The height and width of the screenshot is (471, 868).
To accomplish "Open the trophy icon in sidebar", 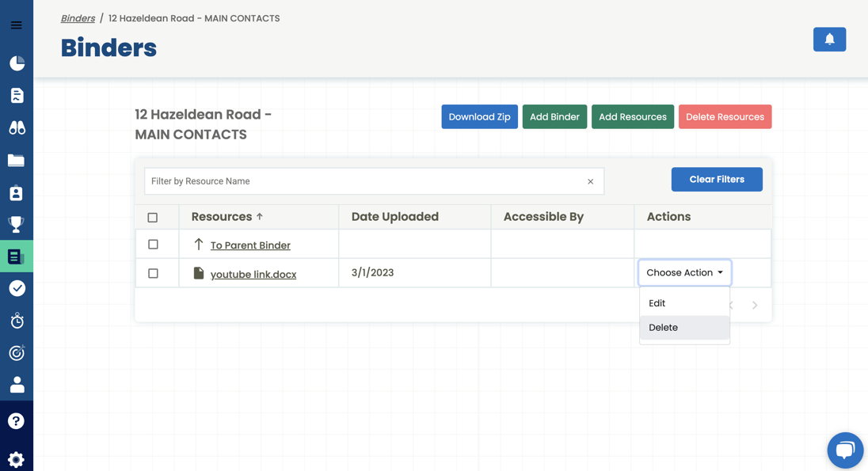I will pyautogui.click(x=17, y=224).
